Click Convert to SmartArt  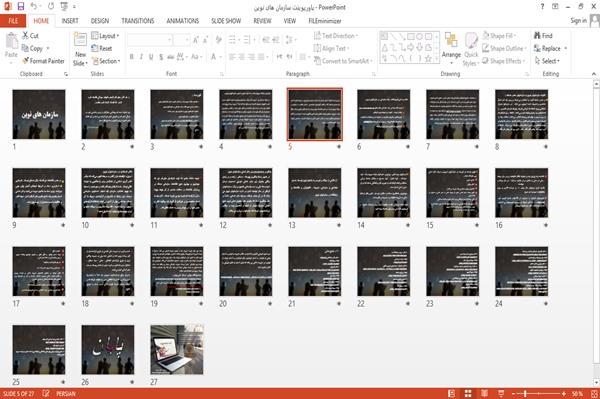pyautogui.click(x=343, y=61)
